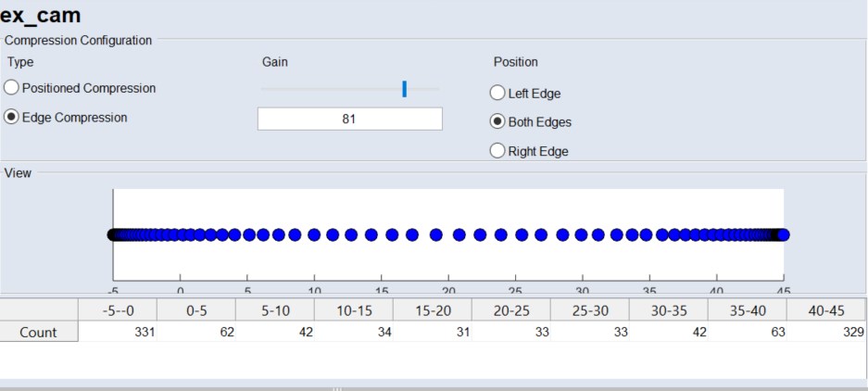Choose the Left Edge position option
868x391 pixels.
pyautogui.click(x=497, y=94)
